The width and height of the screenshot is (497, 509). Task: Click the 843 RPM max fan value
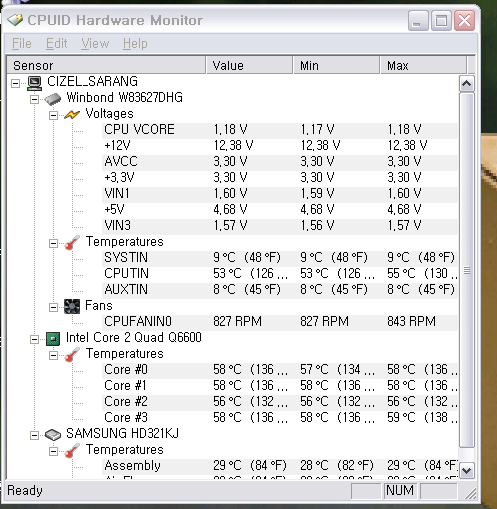(x=411, y=322)
